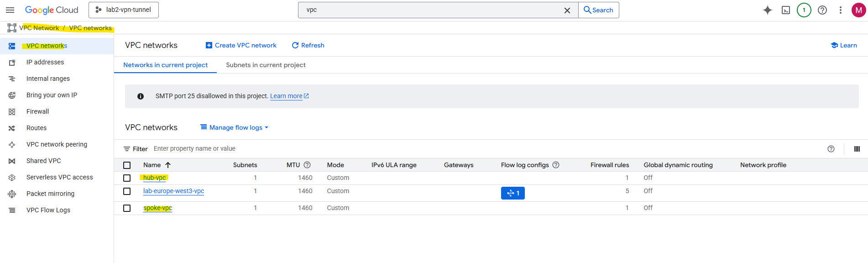Click Create VPC network button

click(x=241, y=45)
